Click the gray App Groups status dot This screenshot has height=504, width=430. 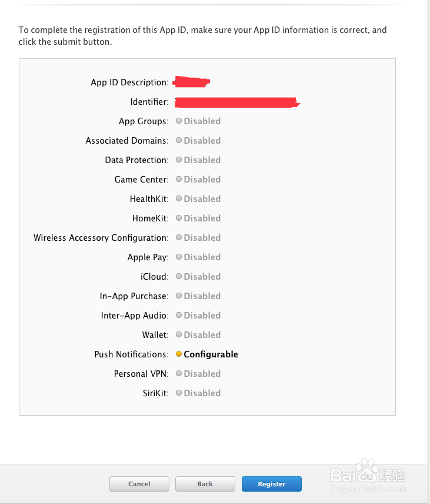pyautogui.click(x=179, y=121)
